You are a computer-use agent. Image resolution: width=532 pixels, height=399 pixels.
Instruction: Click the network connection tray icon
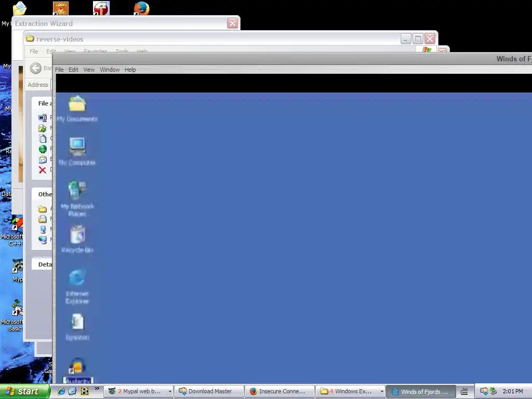pos(494,391)
